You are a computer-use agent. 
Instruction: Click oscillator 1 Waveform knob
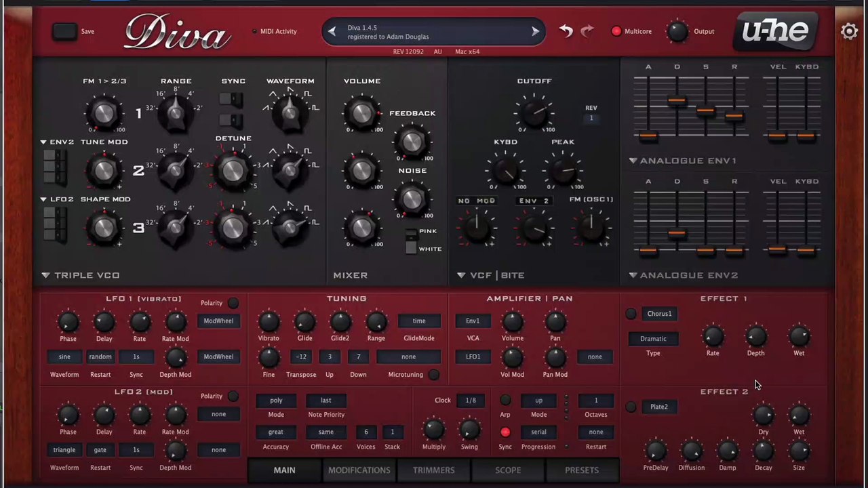click(x=290, y=113)
